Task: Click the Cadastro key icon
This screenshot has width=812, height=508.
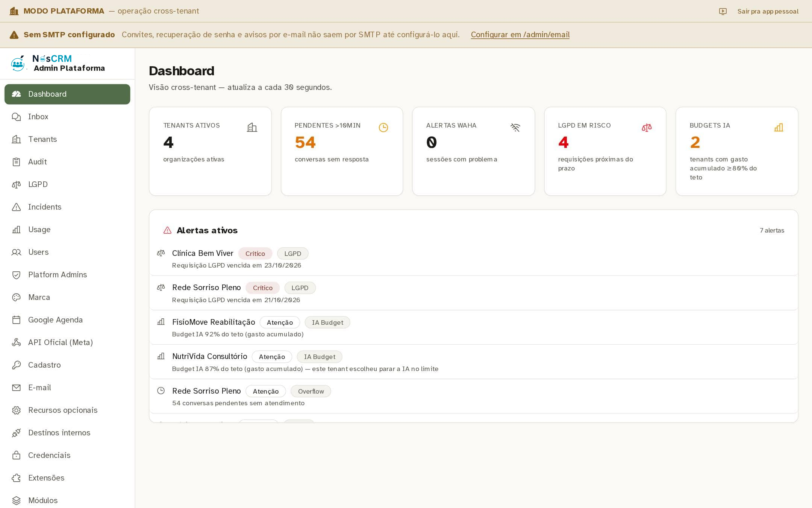Action: tap(16, 365)
